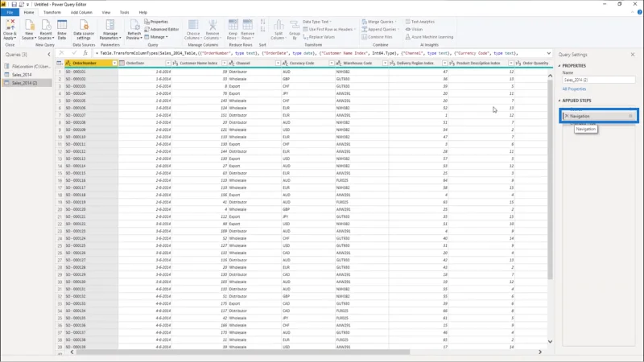The height and width of the screenshot is (362, 644).
Task: Open the File tab
Action: tap(10, 12)
